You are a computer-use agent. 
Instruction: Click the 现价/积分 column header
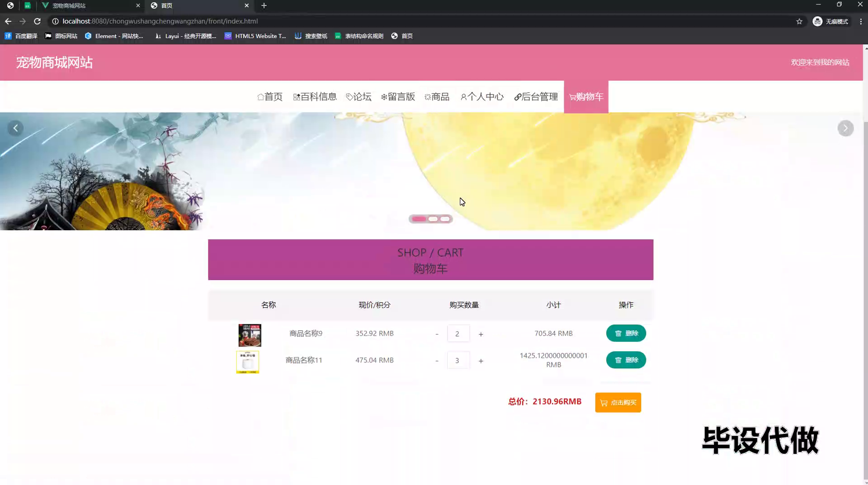(x=374, y=305)
